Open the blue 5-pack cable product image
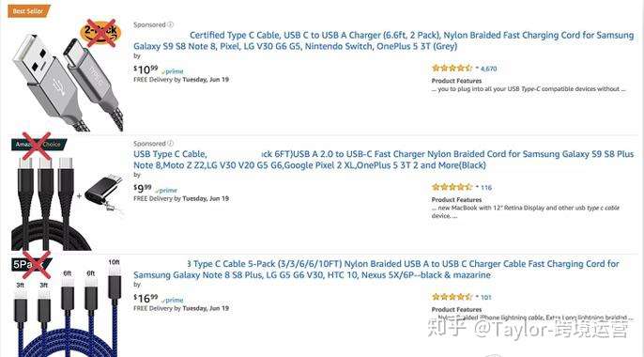The image size is (644, 357). 68,307
